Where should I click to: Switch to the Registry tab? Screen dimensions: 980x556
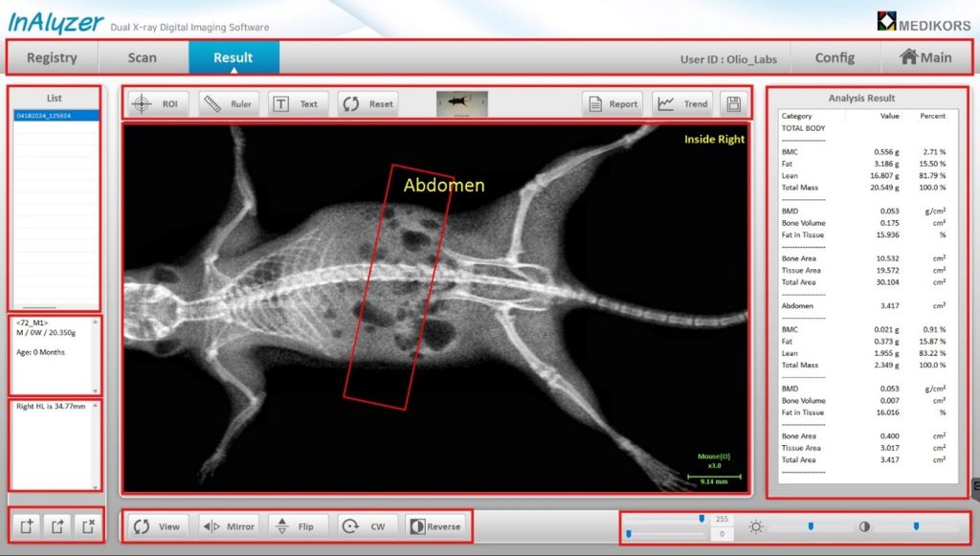click(x=52, y=57)
